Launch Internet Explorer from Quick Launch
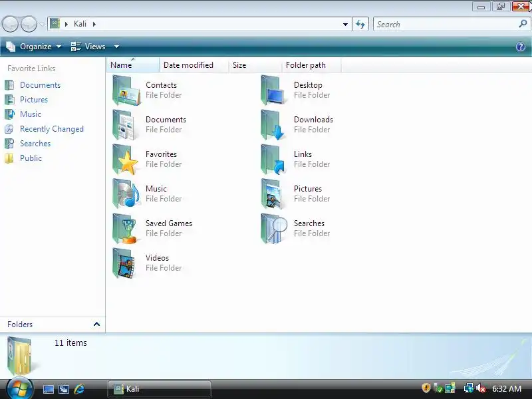Image resolution: width=532 pixels, height=399 pixels. 79,389
